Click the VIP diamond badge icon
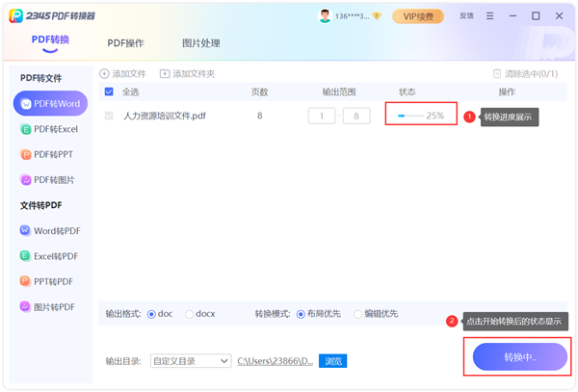 377,15
